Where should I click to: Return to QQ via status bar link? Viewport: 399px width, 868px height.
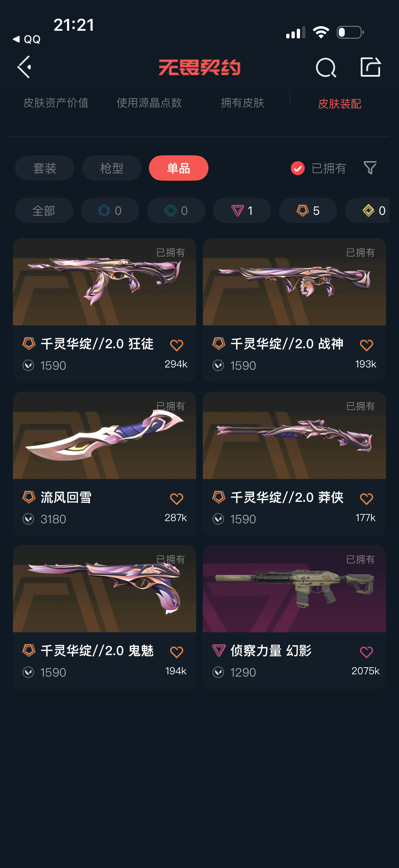point(27,39)
